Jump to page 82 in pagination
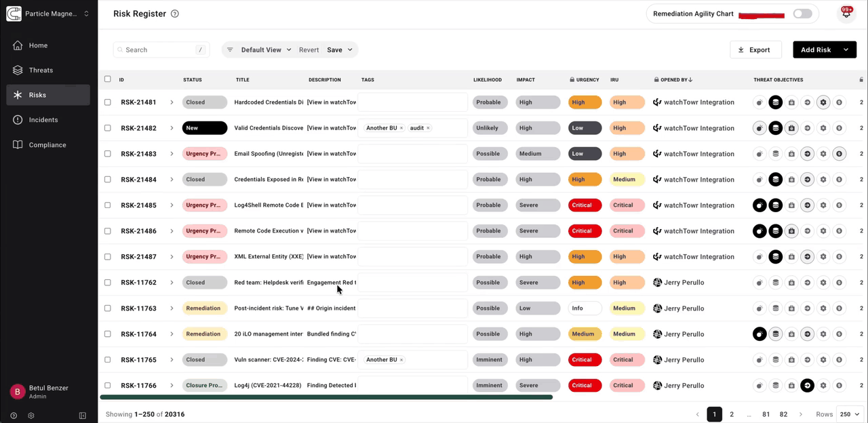 783,414
